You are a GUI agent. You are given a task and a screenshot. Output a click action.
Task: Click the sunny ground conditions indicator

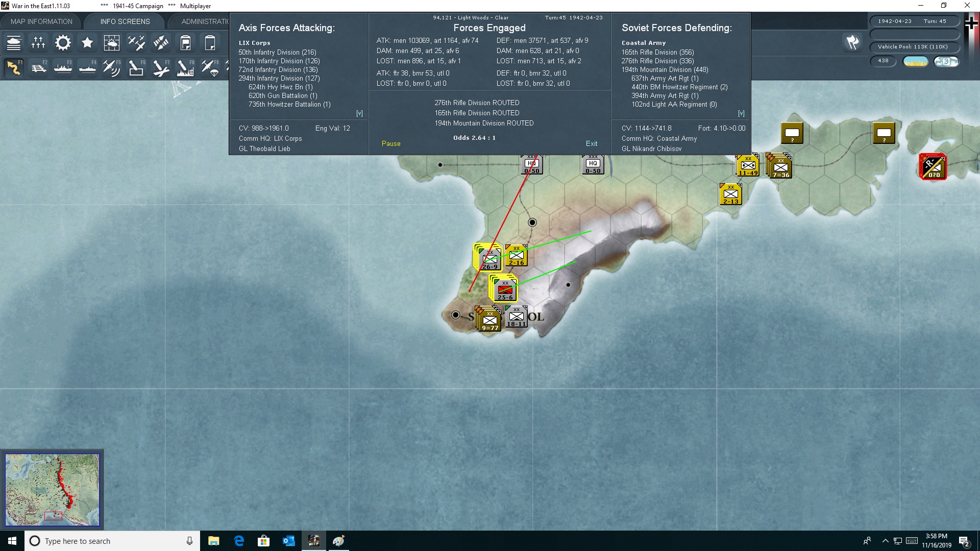pos(916,62)
